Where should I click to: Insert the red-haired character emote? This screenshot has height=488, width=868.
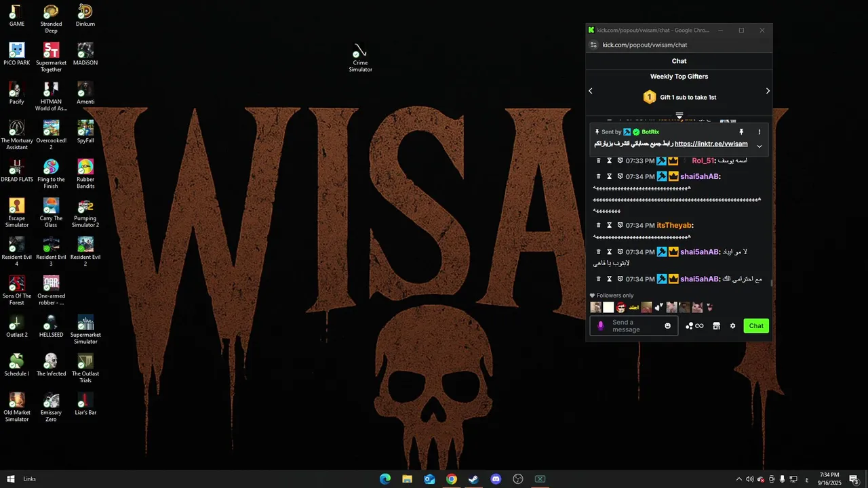tap(620, 308)
